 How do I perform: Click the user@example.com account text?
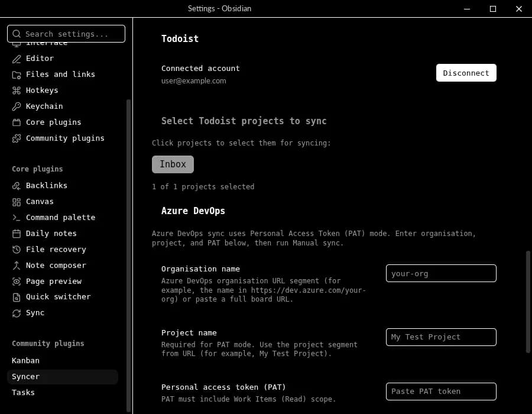coord(194,81)
